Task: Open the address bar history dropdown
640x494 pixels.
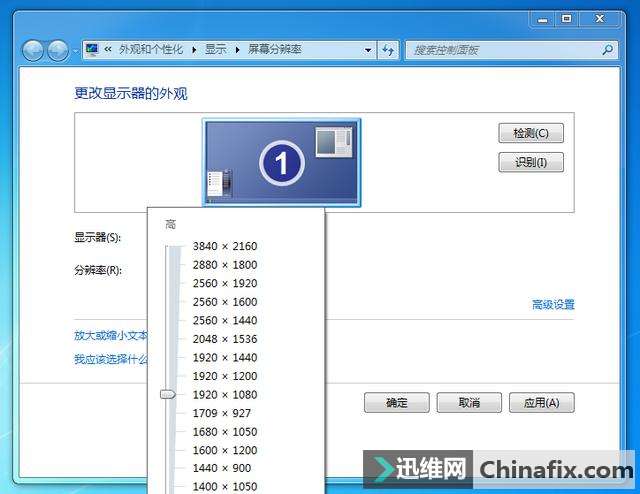Action: coord(368,50)
